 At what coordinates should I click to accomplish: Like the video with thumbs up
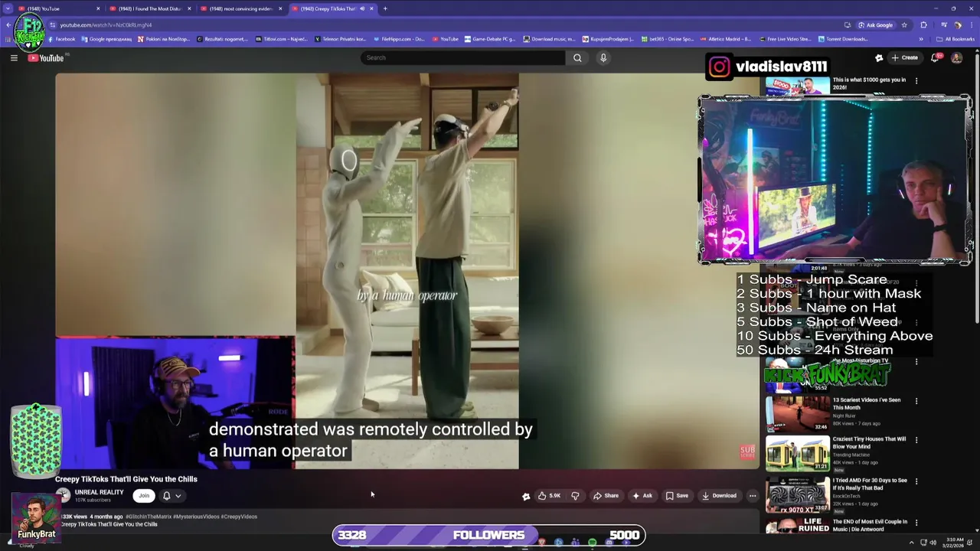(549, 496)
